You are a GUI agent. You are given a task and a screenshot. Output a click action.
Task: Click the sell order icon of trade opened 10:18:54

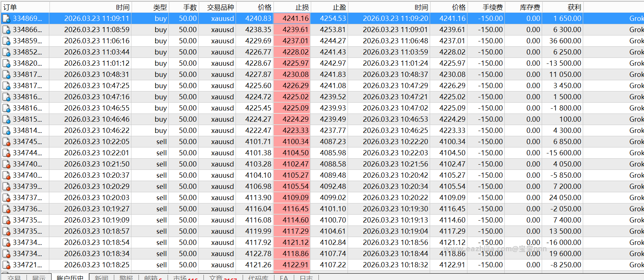pyautogui.click(x=6, y=243)
